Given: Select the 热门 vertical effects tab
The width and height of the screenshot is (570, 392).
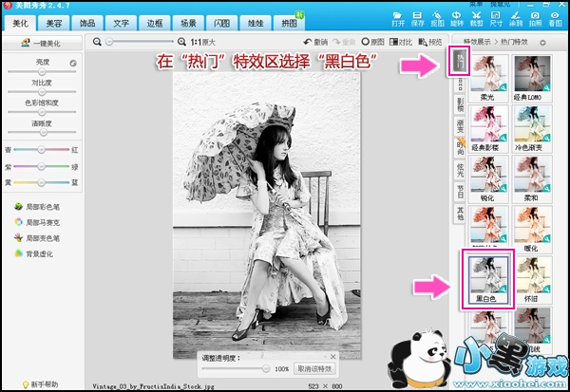Looking at the screenshot, I should (x=458, y=64).
